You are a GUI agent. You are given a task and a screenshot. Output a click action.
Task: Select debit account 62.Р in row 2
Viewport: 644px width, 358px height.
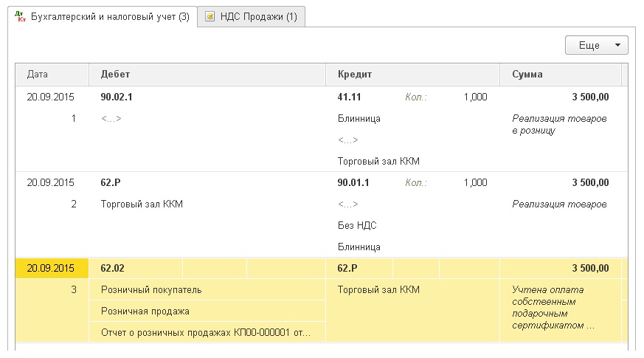pyautogui.click(x=111, y=182)
